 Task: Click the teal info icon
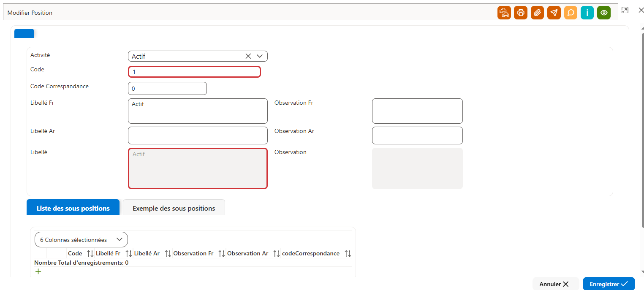pos(587,13)
